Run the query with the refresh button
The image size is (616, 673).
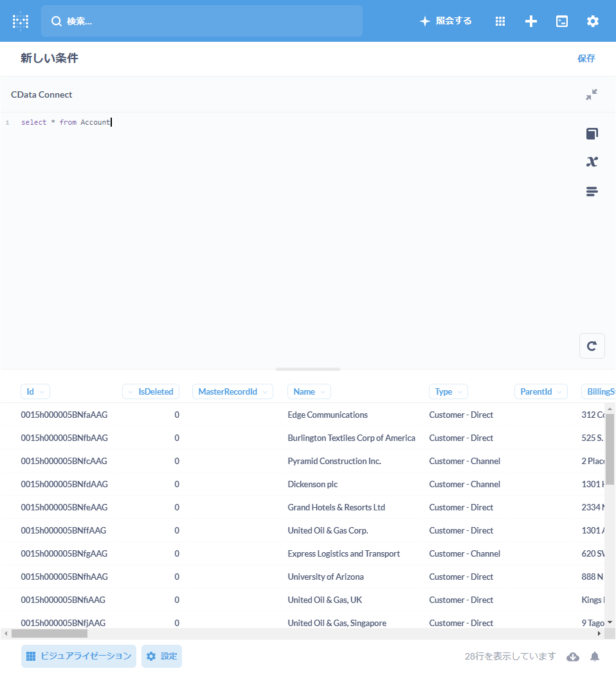click(x=592, y=346)
